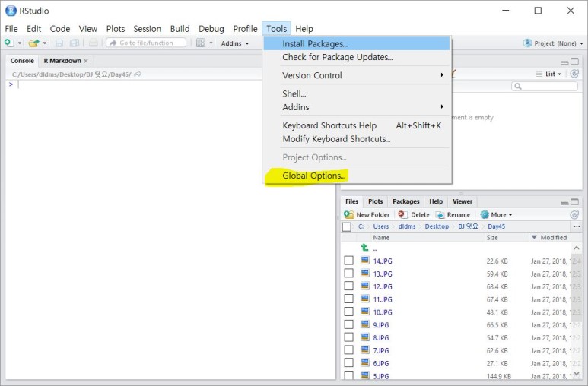588x386 pixels.
Task: Click the browse path ellipsis button
Action: (577, 226)
